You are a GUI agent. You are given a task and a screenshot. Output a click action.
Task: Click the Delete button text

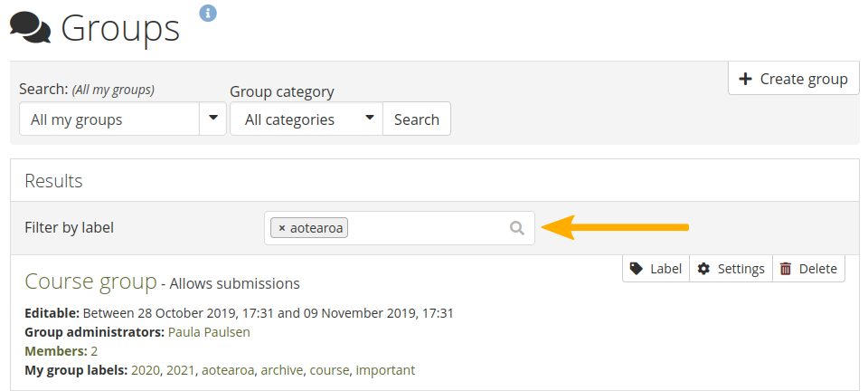[817, 269]
